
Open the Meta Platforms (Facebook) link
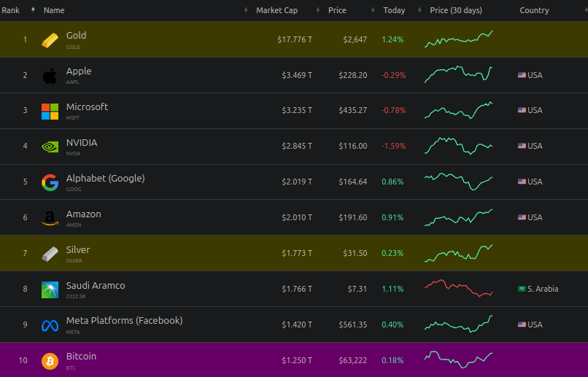click(124, 321)
